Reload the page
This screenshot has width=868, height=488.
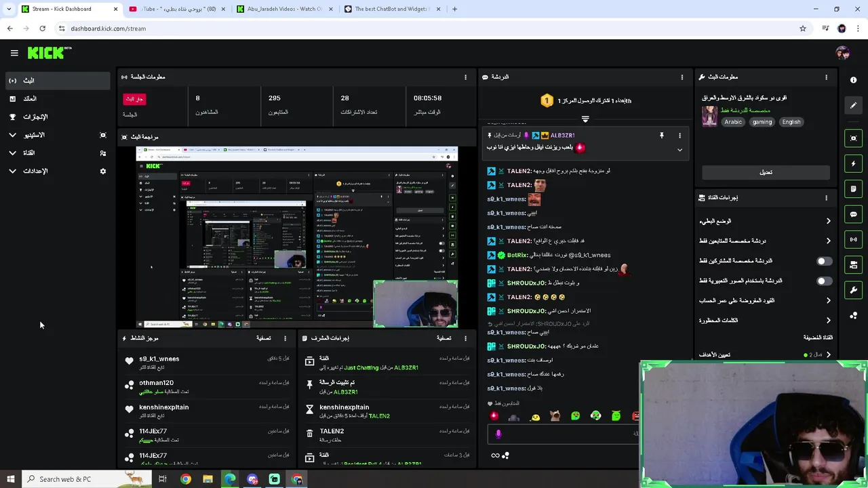pos(42,28)
